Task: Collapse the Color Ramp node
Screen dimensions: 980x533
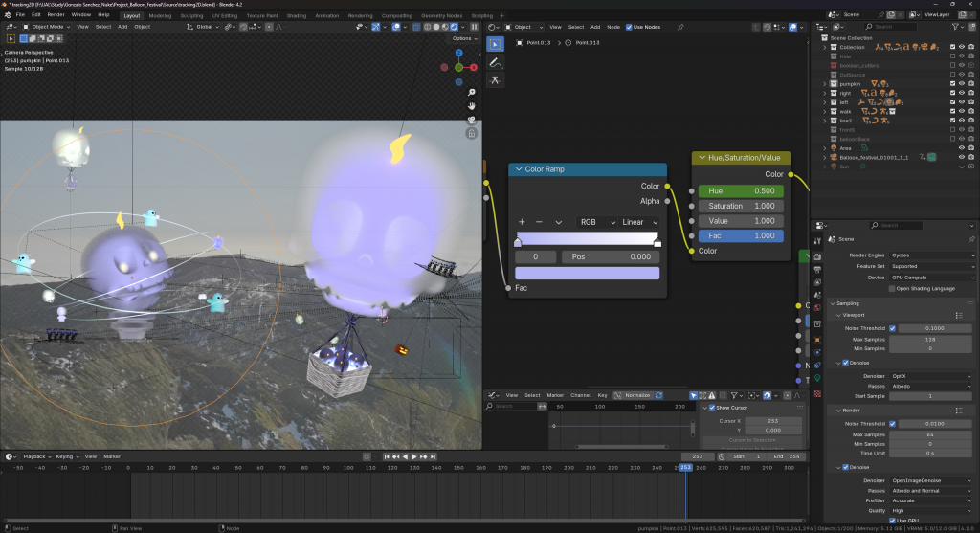Action: (x=518, y=169)
